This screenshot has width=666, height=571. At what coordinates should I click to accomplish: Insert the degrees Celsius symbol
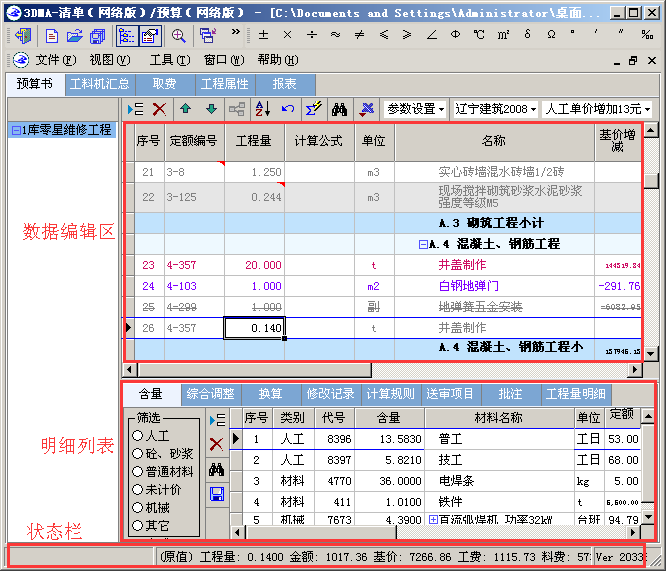[479, 35]
